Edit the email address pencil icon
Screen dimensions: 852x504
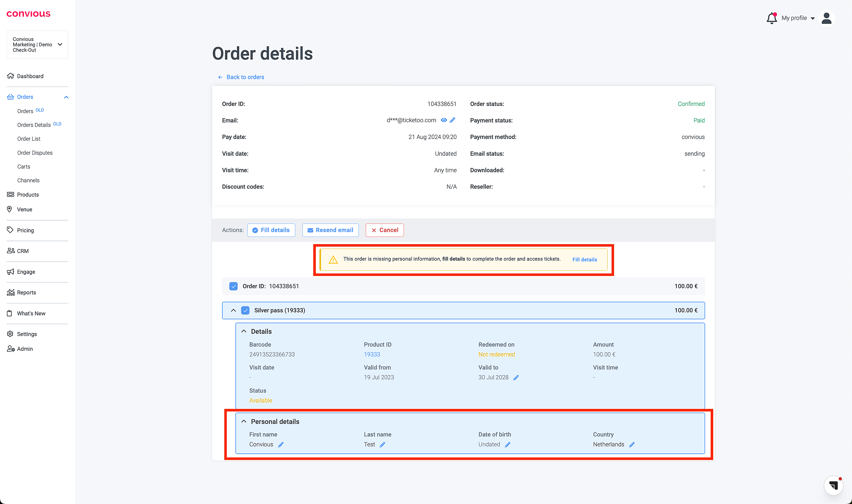(x=452, y=120)
